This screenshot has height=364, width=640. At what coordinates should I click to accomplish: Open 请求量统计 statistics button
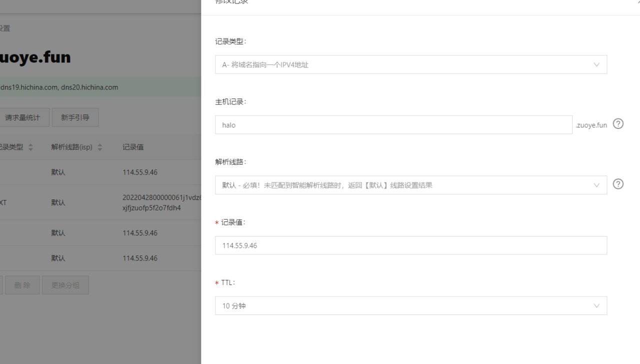[x=22, y=117]
